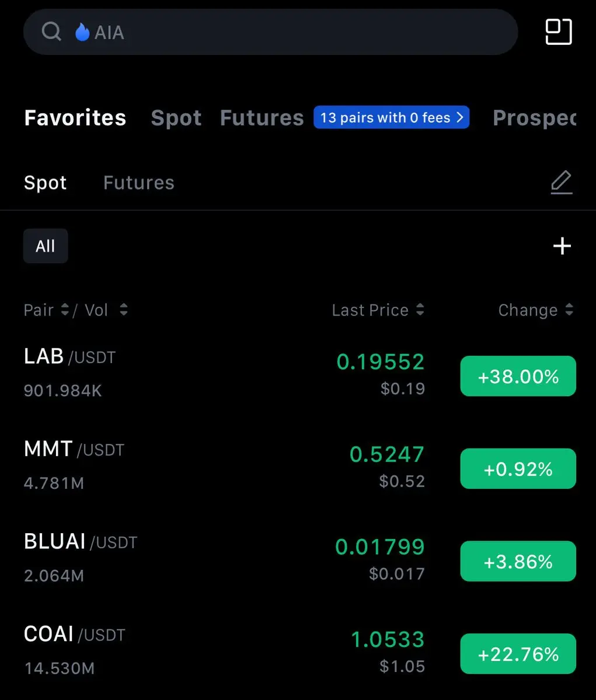596x700 pixels.
Task: Toggle the COAI +22.76% change badge
Action: pyautogui.click(x=518, y=654)
